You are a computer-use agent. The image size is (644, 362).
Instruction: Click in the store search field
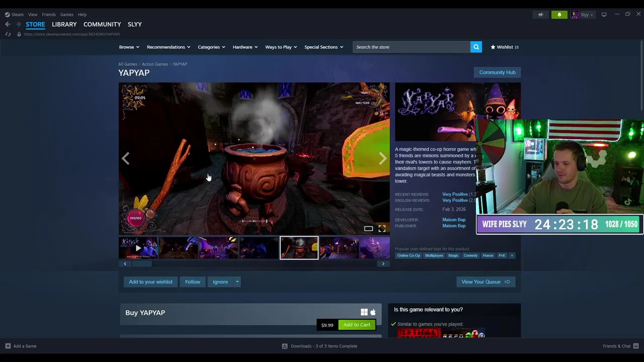coord(412,47)
